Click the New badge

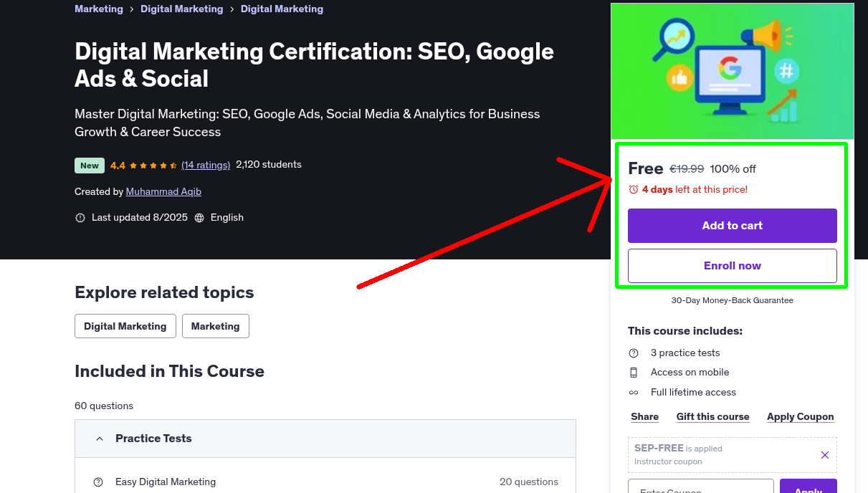90,166
